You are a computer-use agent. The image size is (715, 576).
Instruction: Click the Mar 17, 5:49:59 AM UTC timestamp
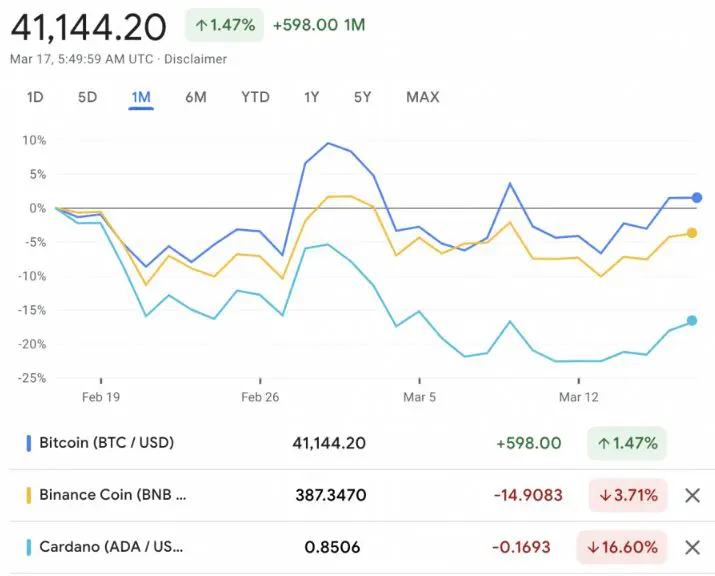coord(82,59)
